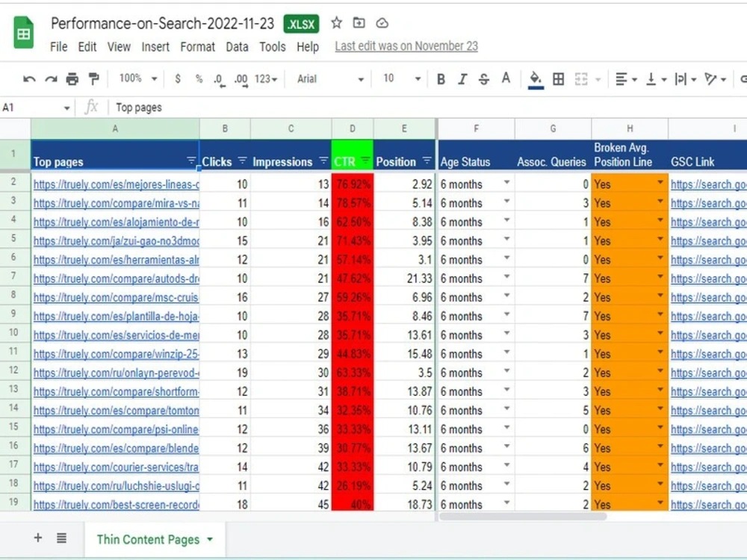Open horizontal align options
Image resolution: width=747 pixels, height=560 pixels.
(x=625, y=79)
